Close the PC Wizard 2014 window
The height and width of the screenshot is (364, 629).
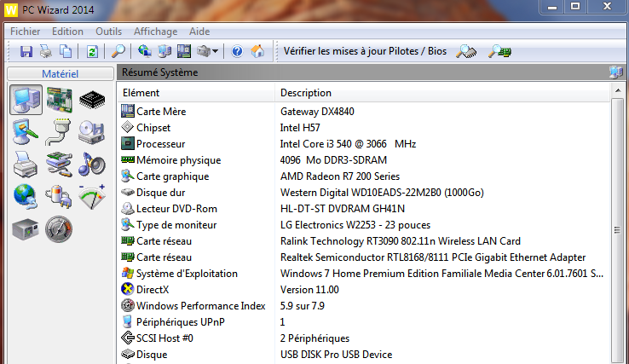click(608, 7)
